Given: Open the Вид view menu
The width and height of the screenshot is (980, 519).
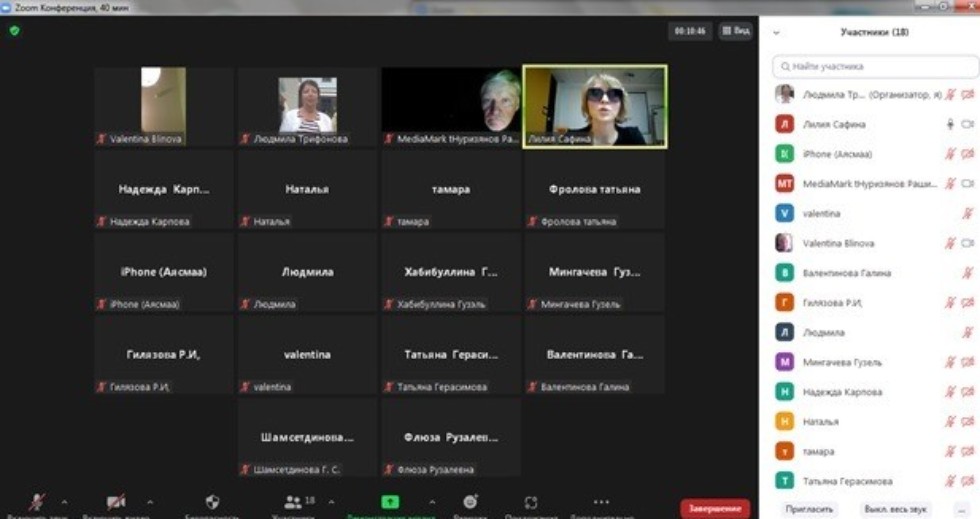Looking at the screenshot, I should click(736, 31).
